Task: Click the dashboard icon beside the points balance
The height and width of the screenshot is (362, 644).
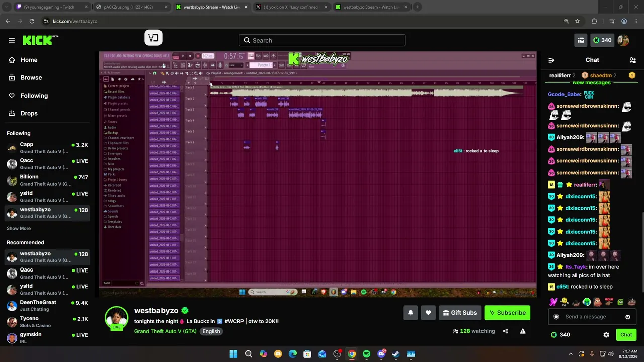Action: (581, 40)
